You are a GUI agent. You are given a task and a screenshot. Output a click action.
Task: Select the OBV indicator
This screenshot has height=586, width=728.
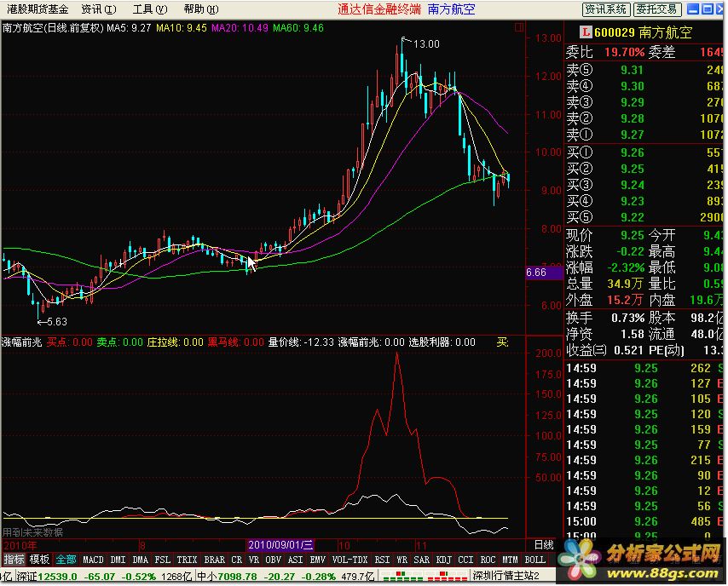coord(273,560)
